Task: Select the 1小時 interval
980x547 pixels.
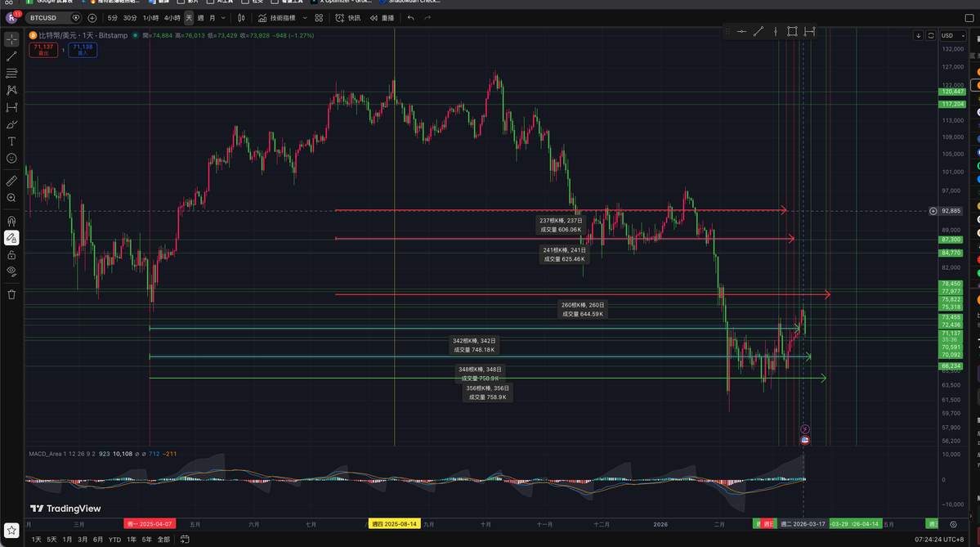Action: (x=150, y=18)
